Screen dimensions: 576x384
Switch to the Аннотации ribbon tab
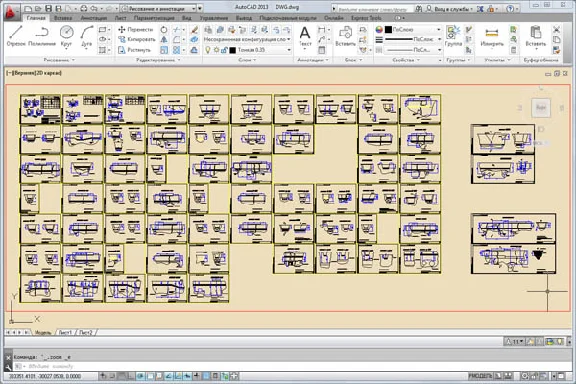click(94, 18)
